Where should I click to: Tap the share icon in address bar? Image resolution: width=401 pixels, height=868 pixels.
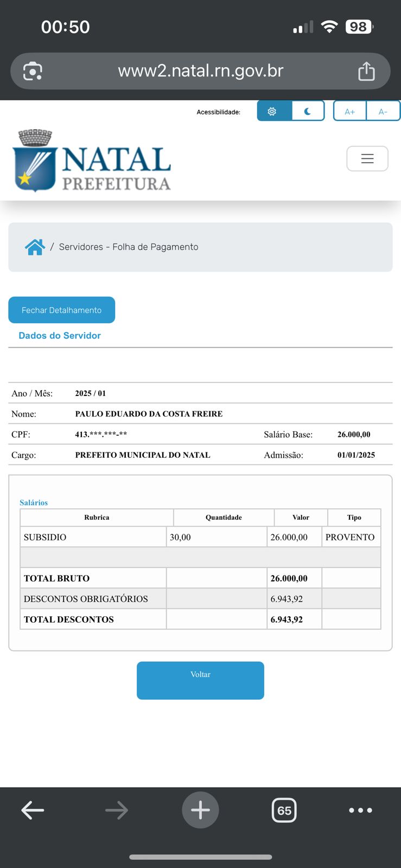(366, 71)
